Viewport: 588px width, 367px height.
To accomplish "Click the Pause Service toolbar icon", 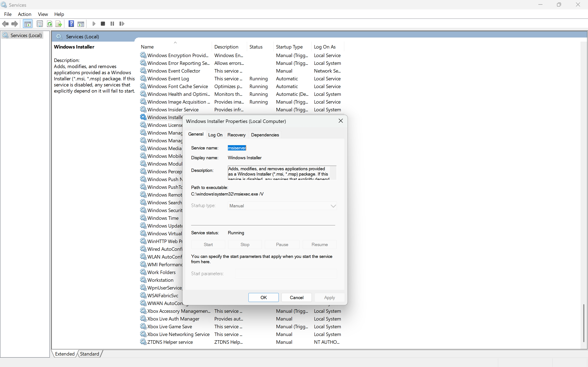I will tap(112, 24).
